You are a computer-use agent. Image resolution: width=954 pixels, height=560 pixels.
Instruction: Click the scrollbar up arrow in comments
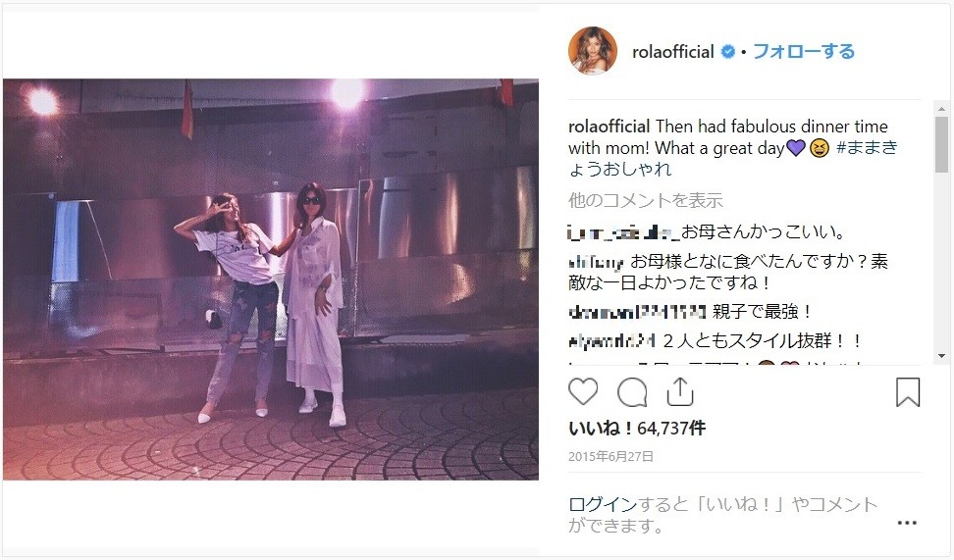(941, 110)
